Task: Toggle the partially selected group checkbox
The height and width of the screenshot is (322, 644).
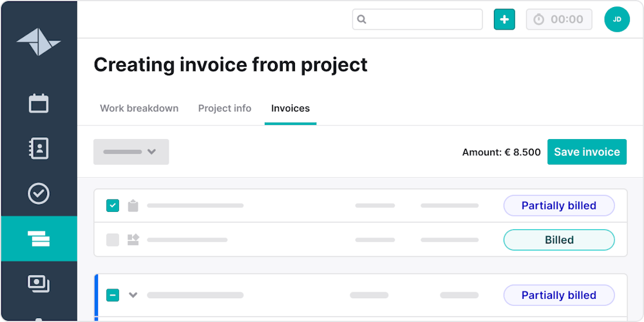Action: 113,295
